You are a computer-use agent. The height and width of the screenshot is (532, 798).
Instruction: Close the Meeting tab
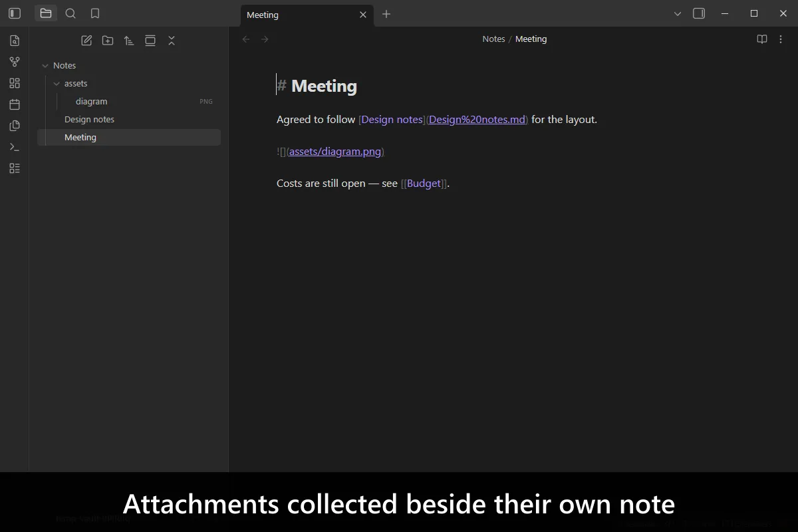point(363,15)
